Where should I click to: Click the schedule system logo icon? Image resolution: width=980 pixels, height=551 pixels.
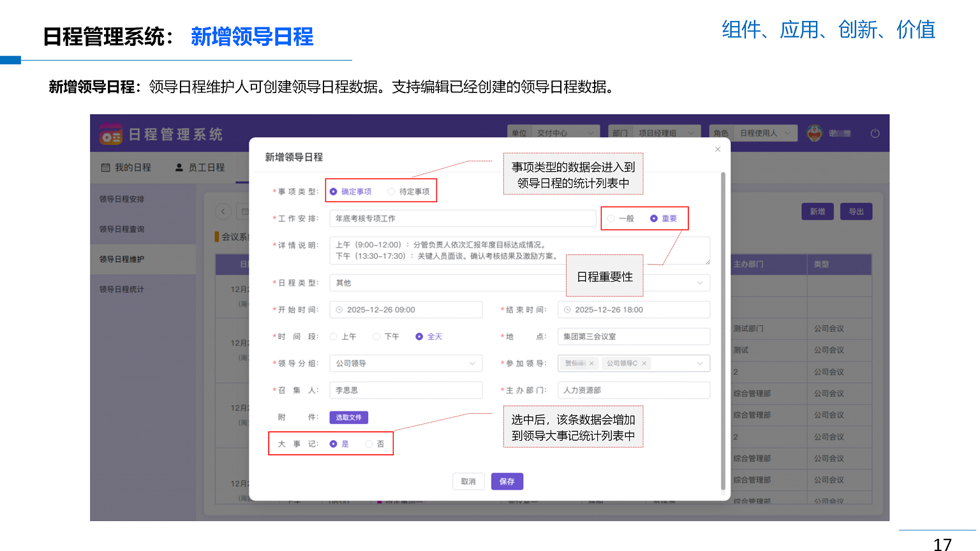click(110, 135)
